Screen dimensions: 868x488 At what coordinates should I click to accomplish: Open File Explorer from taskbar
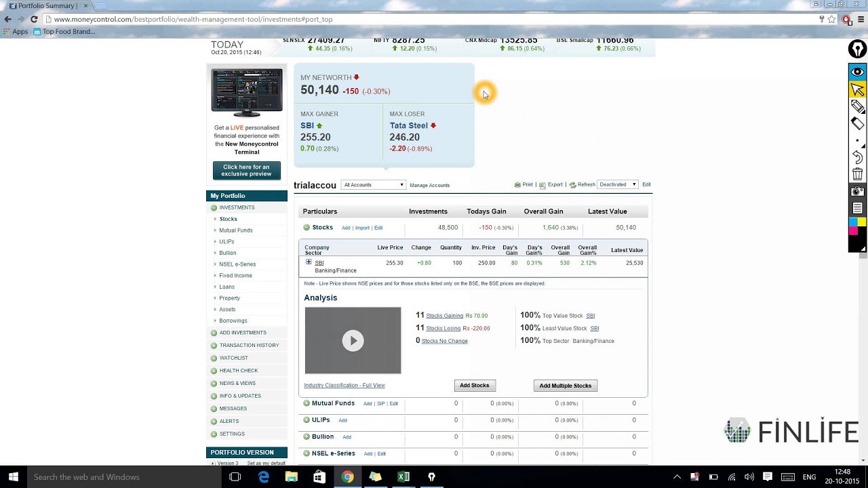click(x=292, y=477)
